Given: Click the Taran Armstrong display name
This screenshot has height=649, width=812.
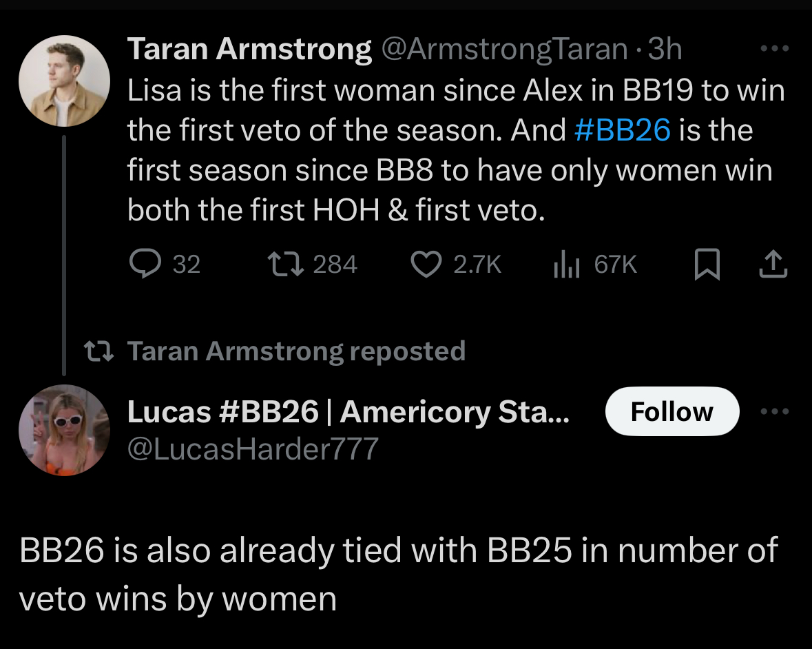Looking at the screenshot, I should pyautogui.click(x=249, y=49).
